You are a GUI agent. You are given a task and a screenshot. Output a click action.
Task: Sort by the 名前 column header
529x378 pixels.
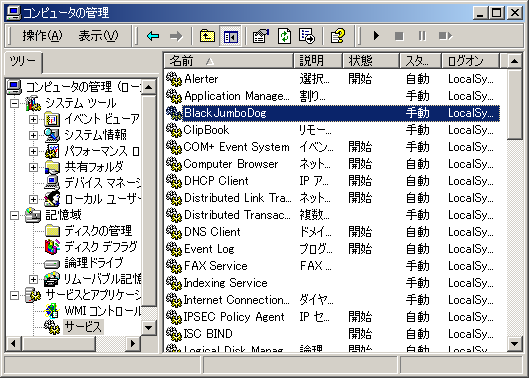229,61
